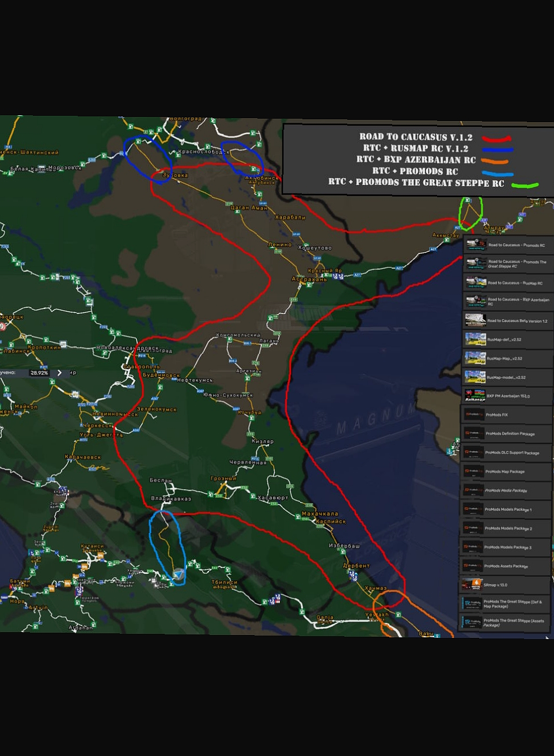Click ProMods The Great Steppe Assets Package thumbnail

[x=472, y=622]
